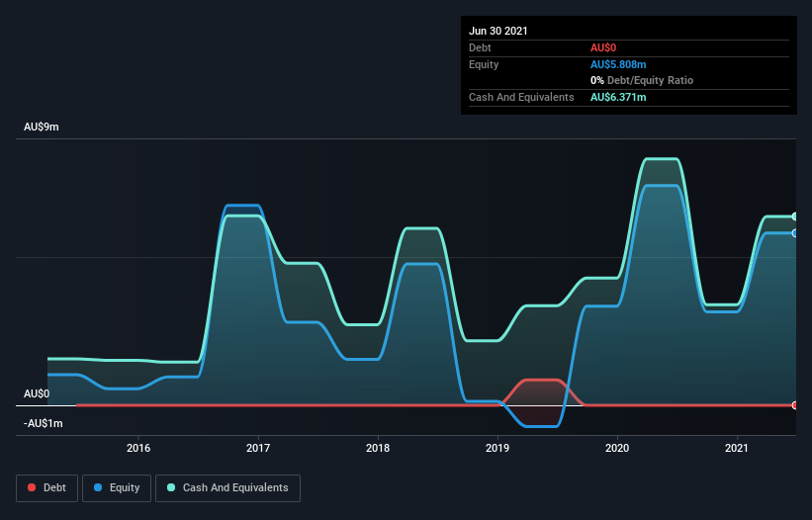
Task: Select the 2017 x-axis label
Action: (258, 448)
